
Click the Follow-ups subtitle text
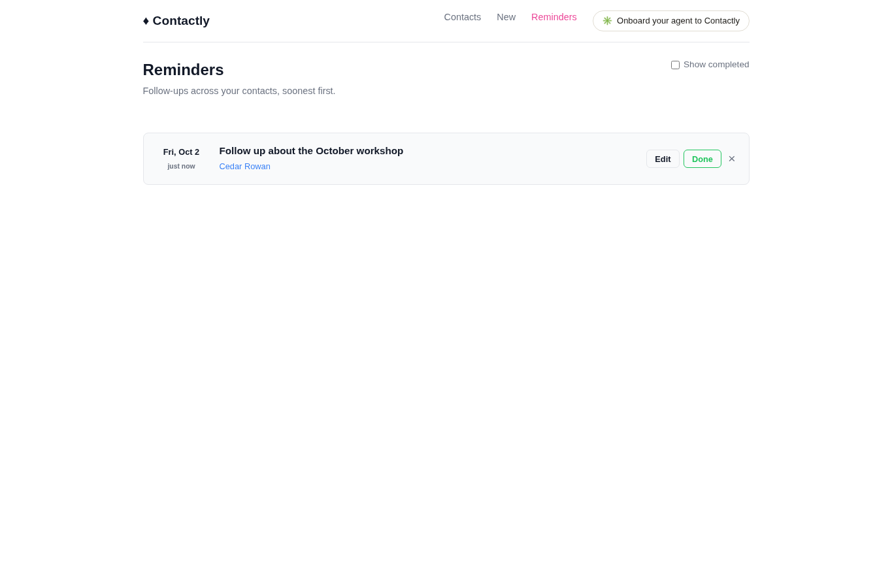point(239,91)
